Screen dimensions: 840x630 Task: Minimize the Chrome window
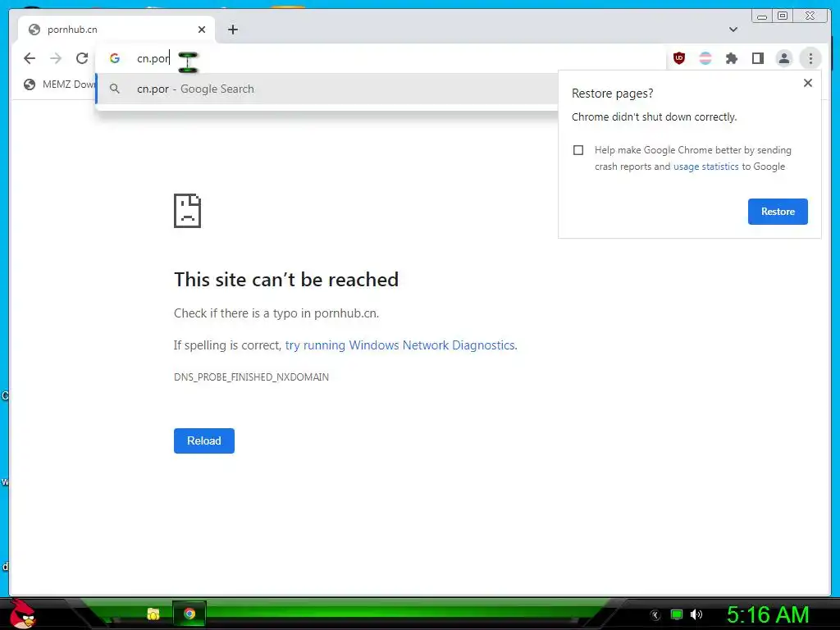coord(762,16)
